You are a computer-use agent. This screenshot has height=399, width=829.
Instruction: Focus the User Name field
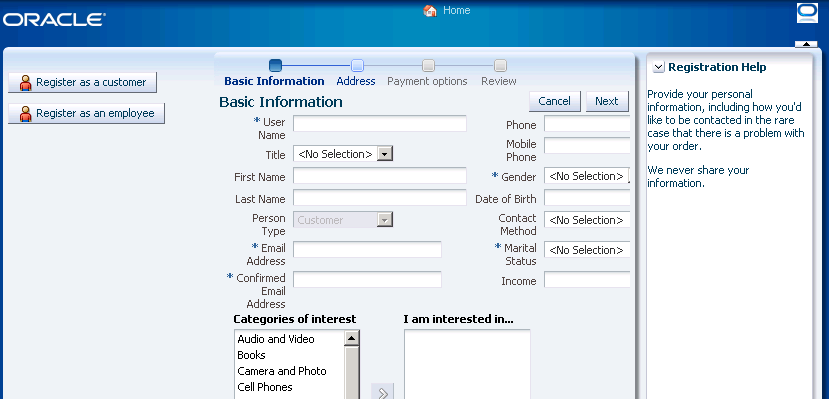pyautogui.click(x=380, y=124)
